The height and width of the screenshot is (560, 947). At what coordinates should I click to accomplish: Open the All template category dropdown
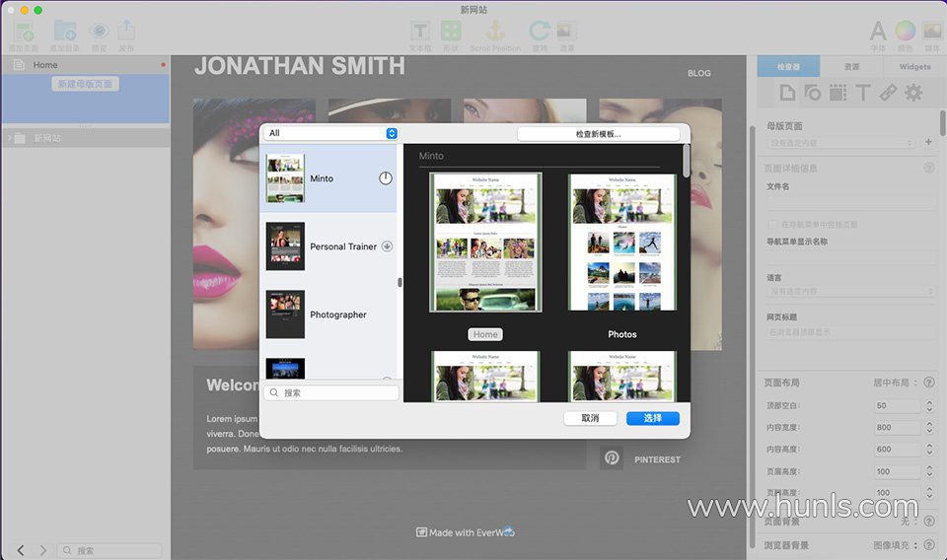click(x=331, y=133)
